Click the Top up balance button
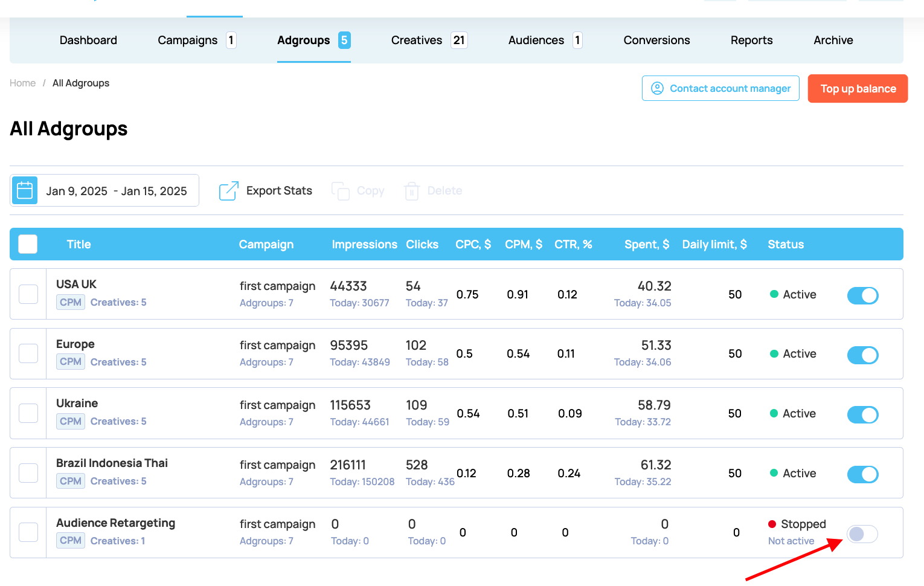The height and width of the screenshot is (586, 924). pyautogui.click(x=858, y=88)
